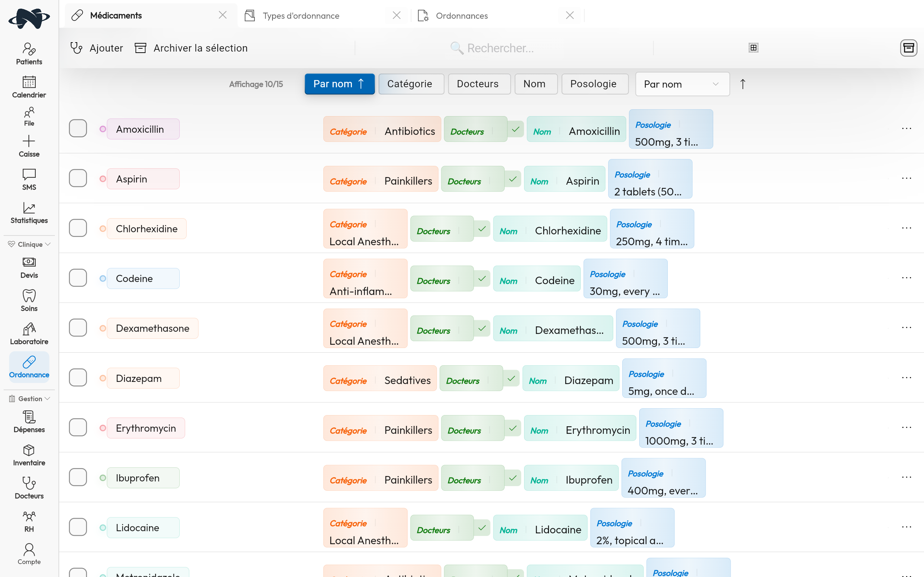Select the Calendrier icon

29,86
